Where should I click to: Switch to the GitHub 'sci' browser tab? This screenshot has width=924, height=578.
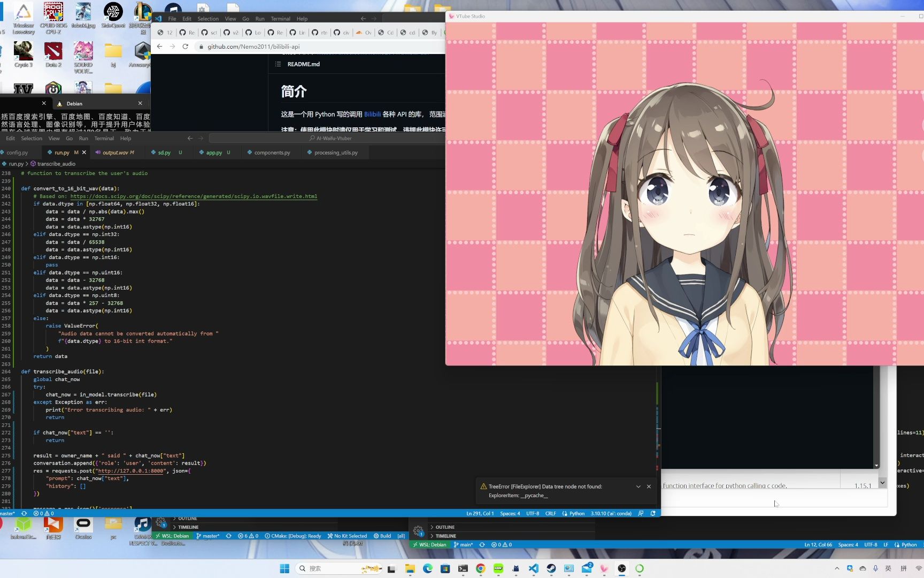point(209,33)
